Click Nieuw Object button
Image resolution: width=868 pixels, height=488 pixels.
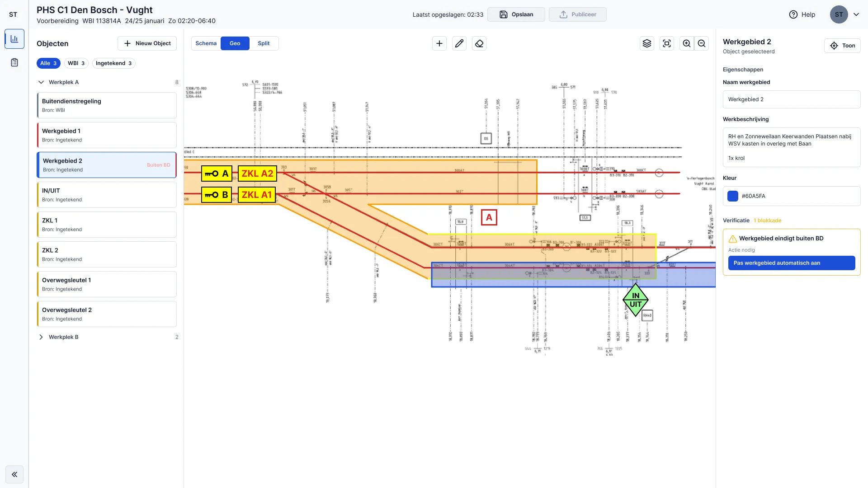(147, 43)
